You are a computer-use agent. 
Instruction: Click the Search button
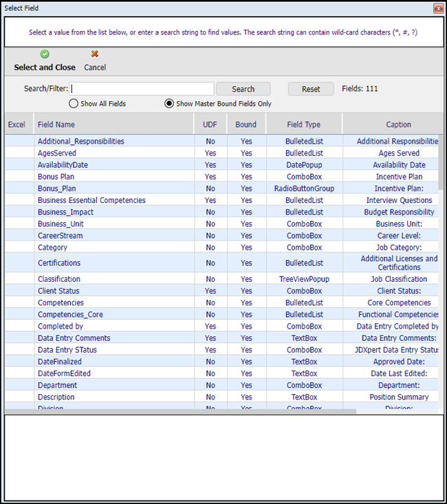243,89
